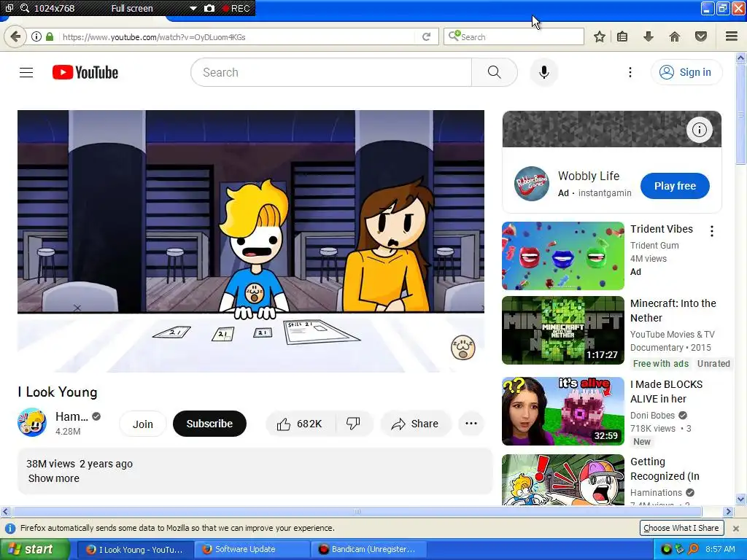Click the green padlock security icon

coord(50,36)
